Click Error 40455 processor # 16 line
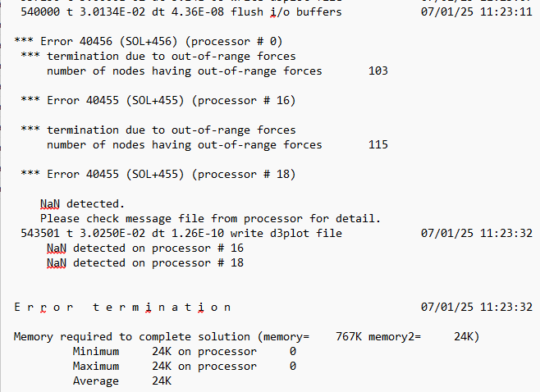 (158, 101)
